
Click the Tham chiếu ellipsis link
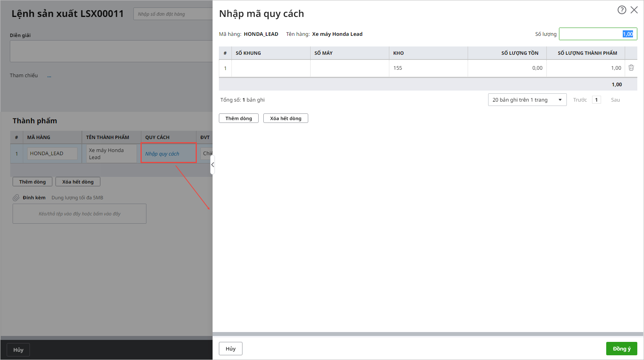click(x=49, y=76)
